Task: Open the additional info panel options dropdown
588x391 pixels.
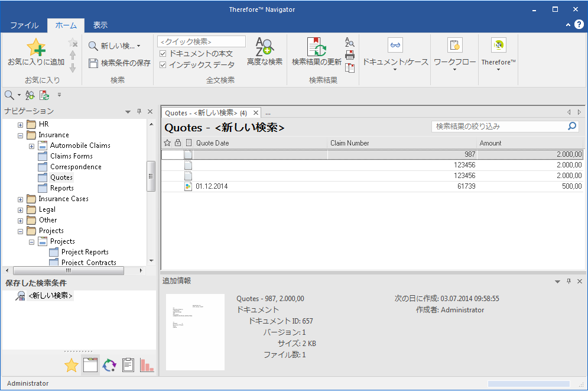Action: point(557,282)
